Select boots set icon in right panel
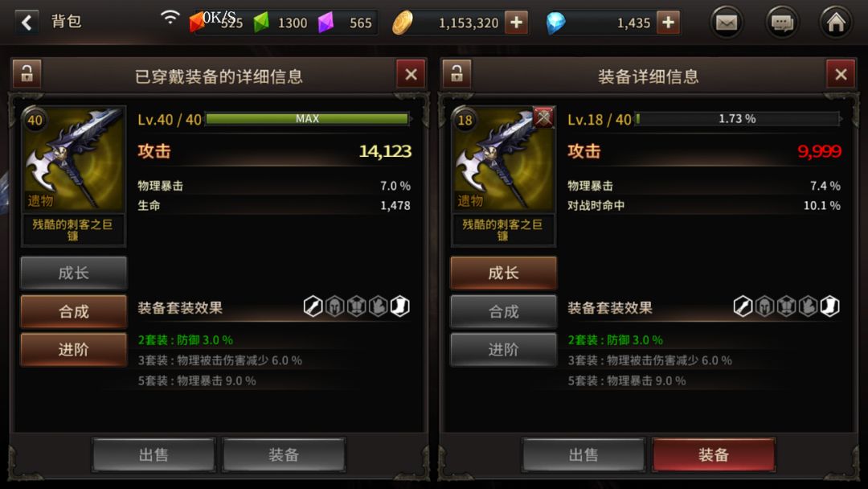The height and width of the screenshot is (489, 868). click(x=829, y=306)
